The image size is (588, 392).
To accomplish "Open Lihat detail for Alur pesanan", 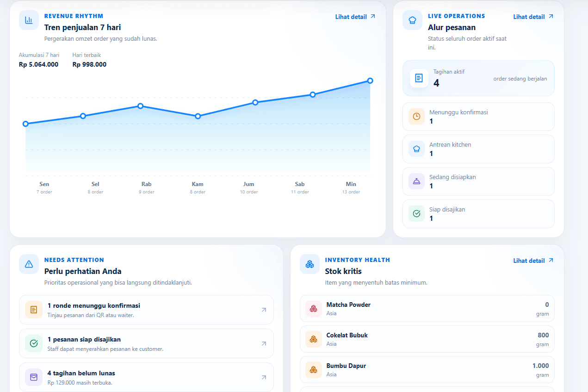I will 533,17.
